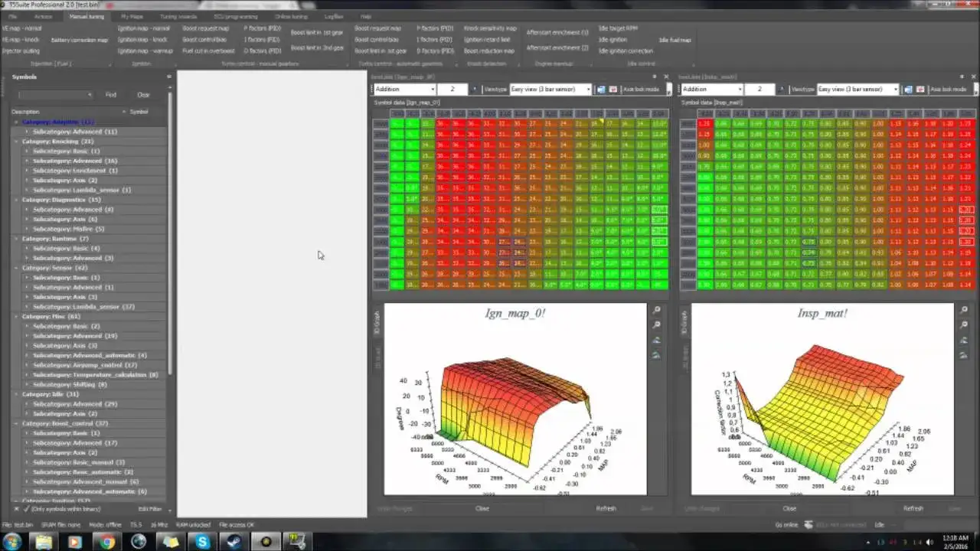The height and width of the screenshot is (551, 980).
Task: Launch Chrome from the Windows taskbar
Action: tap(106, 542)
